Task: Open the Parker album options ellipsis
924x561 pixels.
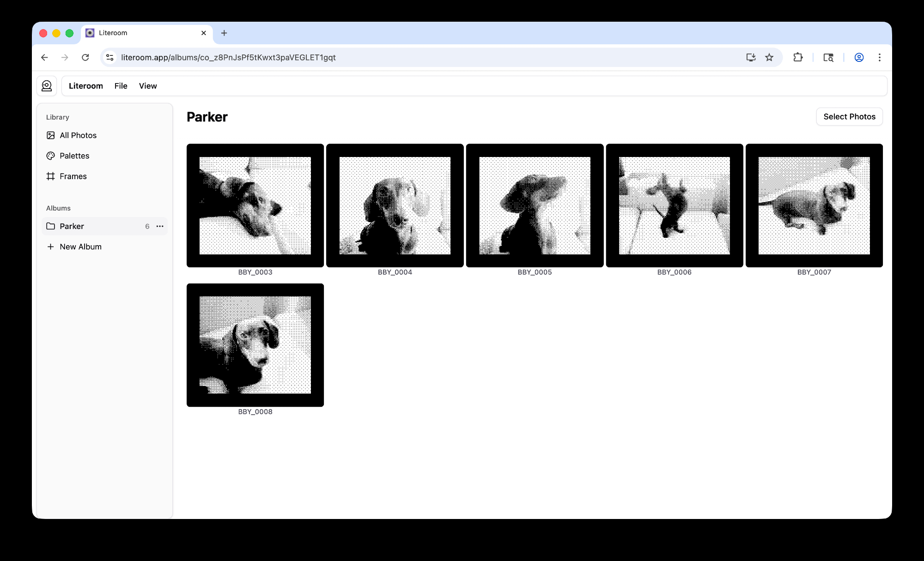Action: tap(160, 226)
